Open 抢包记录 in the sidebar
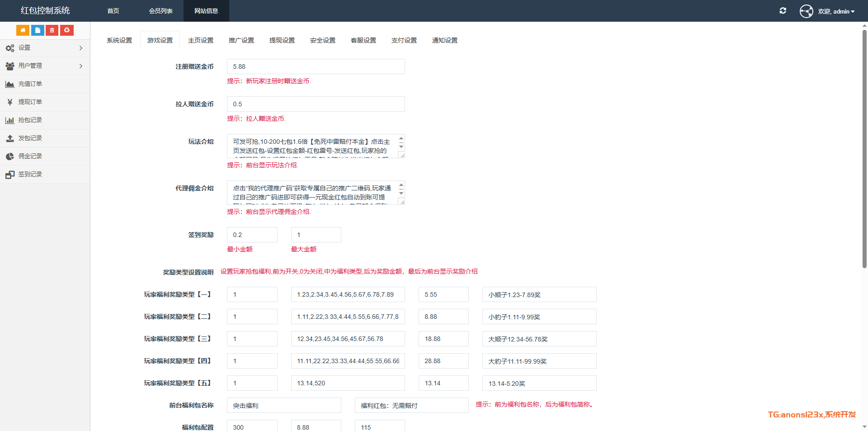Image resolution: width=868 pixels, height=431 pixels. pos(30,120)
